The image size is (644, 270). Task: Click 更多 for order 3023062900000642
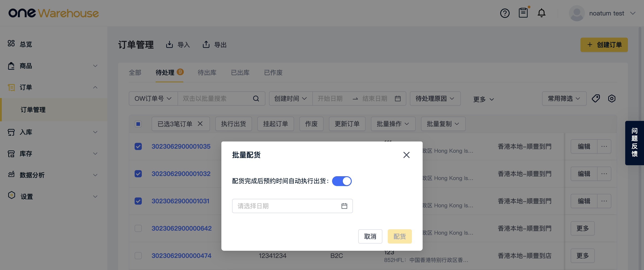coord(583,228)
